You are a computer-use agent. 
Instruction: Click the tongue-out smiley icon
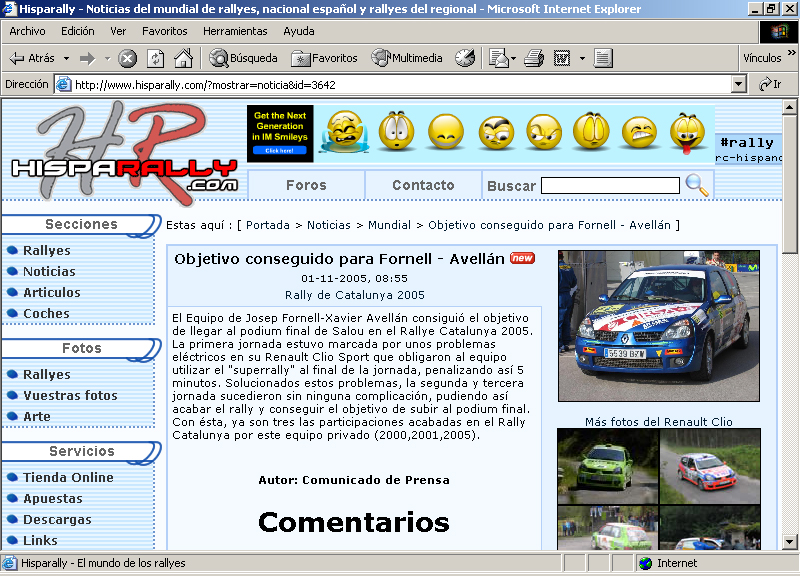coord(687,133)
